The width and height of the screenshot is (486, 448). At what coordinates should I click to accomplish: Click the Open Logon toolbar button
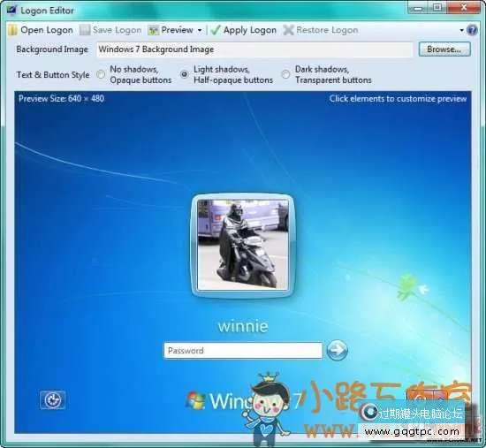(x=41, y=30)
